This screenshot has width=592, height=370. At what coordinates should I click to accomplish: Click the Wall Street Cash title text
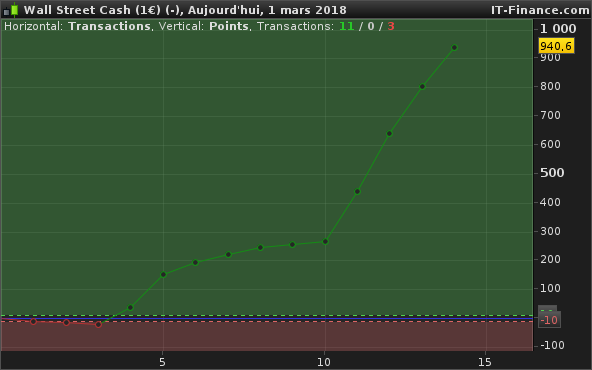pos(77,10)
